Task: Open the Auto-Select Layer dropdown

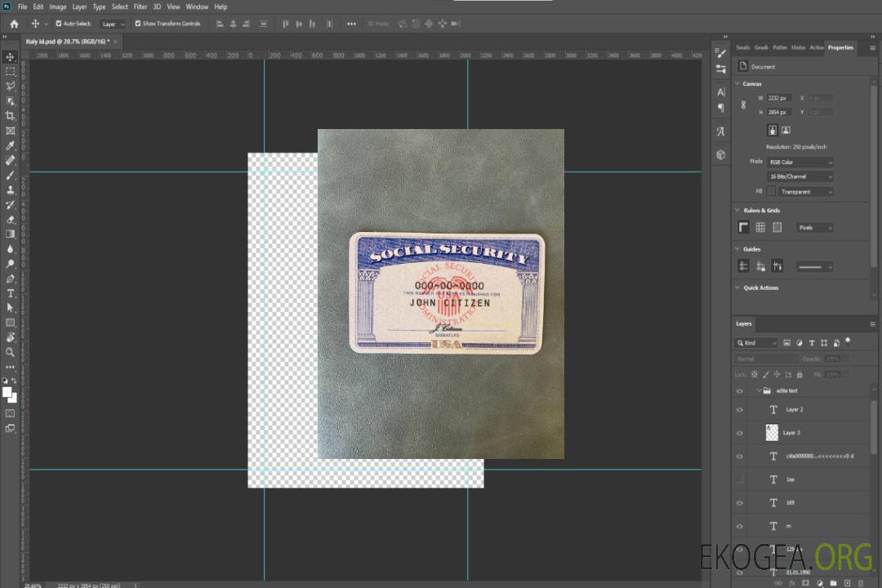Action: pos(113,24)
